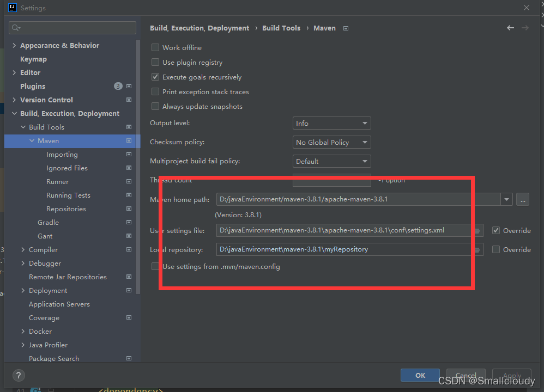Click the project-level icon in the Maven breadcrumb
The image size is (544, 392).
click(346, 28)
